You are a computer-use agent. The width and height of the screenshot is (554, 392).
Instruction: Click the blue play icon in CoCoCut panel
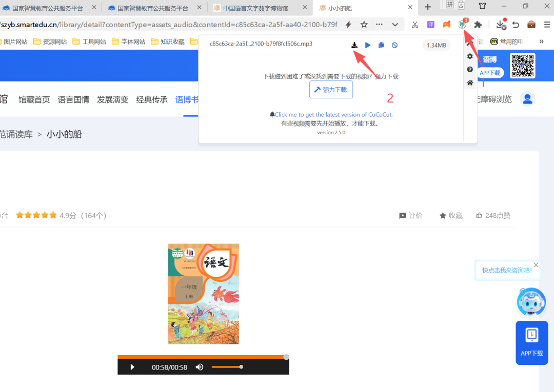point(368,45)
